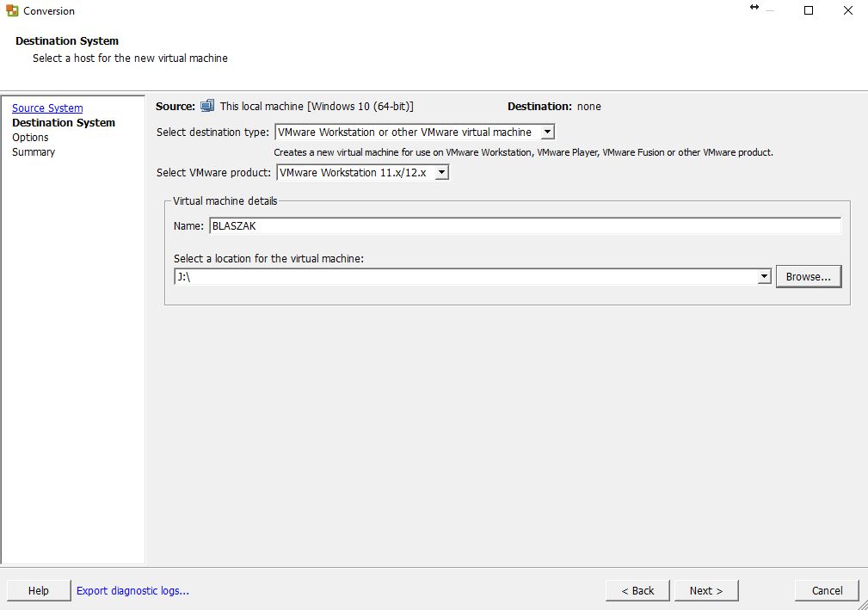The width and height of the screenshot is (868, 610).
Task: Open the VMware product dropdown
Action: coord(441,172)
